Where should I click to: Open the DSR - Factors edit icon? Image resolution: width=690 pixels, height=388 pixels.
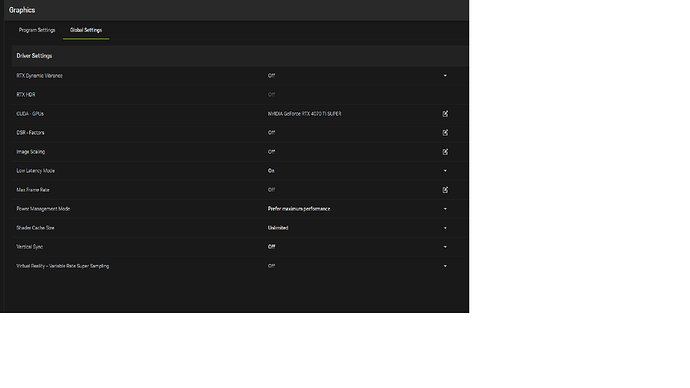(445, 132)
